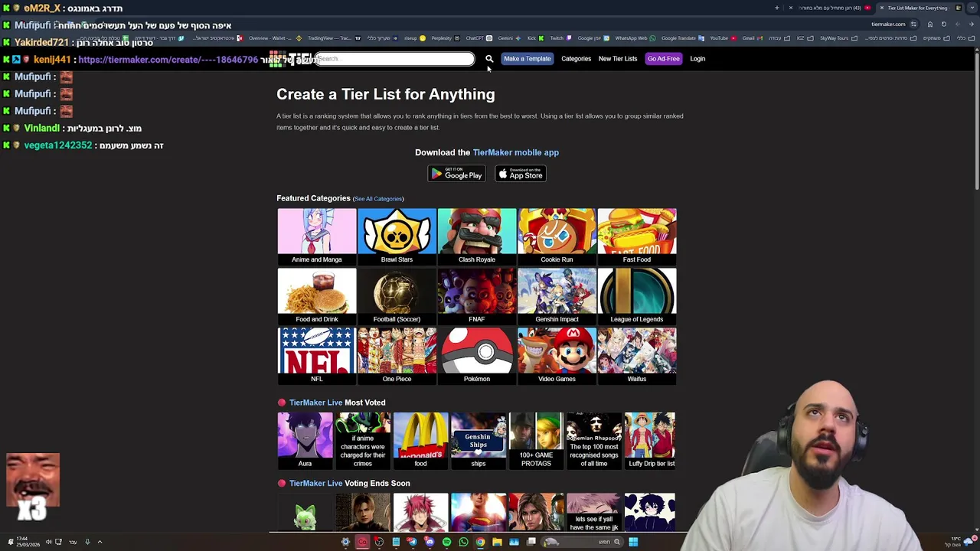The image size is (980, 551).
Task: Open the Notepad icon in the taskbar
Action: 396,542
